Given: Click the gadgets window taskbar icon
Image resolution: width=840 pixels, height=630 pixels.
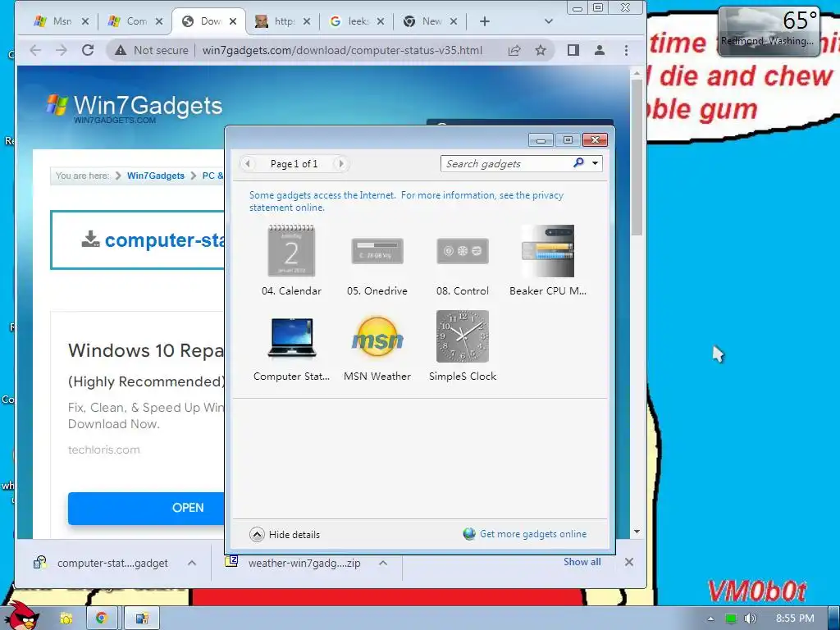Looking at the screenshot, I should tap(142, 619).
